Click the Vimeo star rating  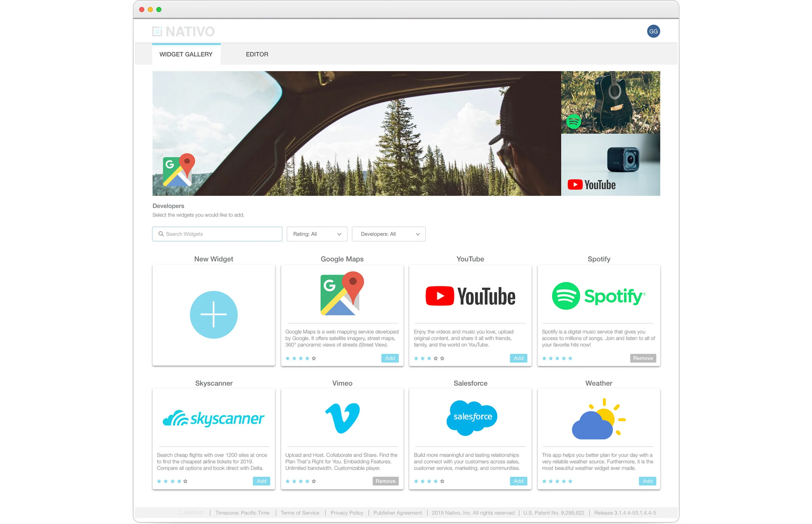click(x=300, y=481)
